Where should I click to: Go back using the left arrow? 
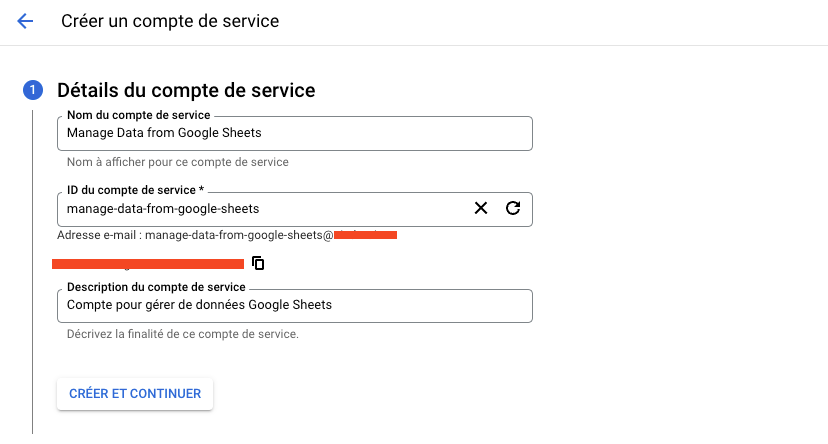tap(25, 21)
